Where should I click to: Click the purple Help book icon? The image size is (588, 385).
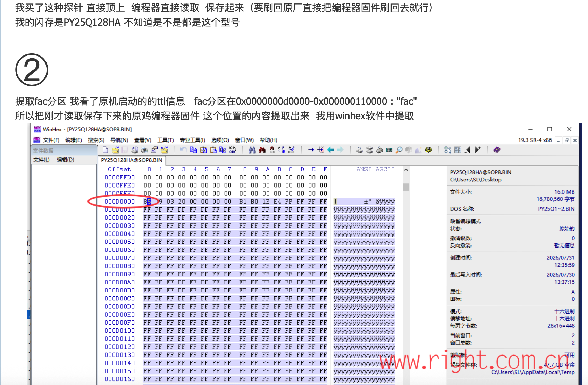pos(497,150)
